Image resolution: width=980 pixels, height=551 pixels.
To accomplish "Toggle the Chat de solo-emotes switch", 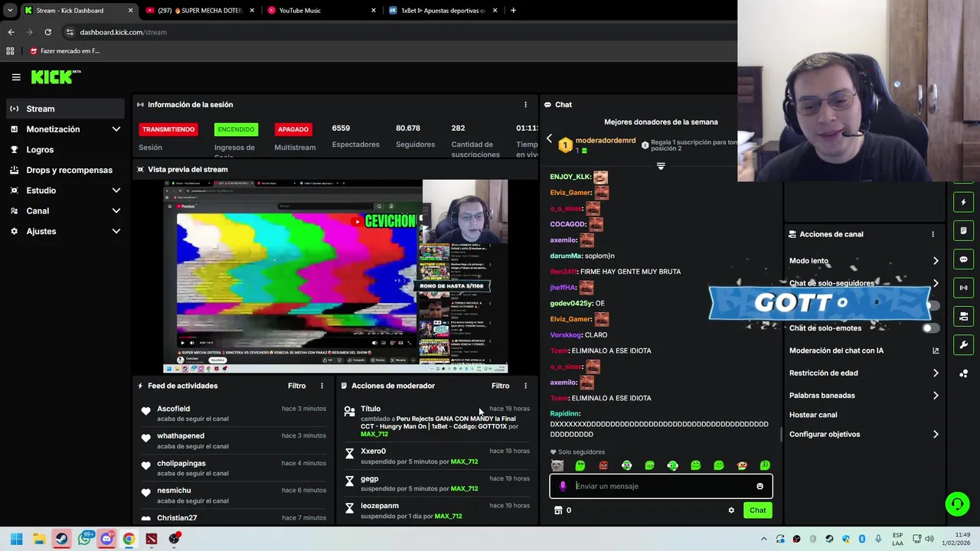I will tap(930, 328).
